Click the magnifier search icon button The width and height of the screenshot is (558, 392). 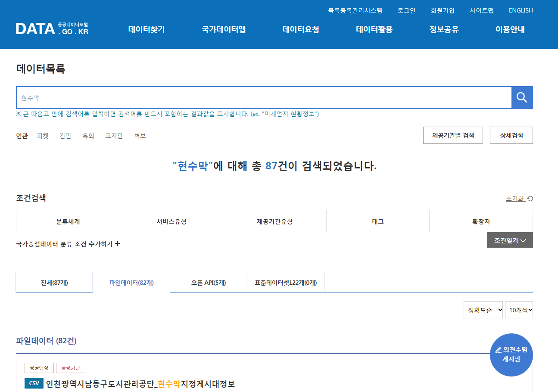[522, 97]
